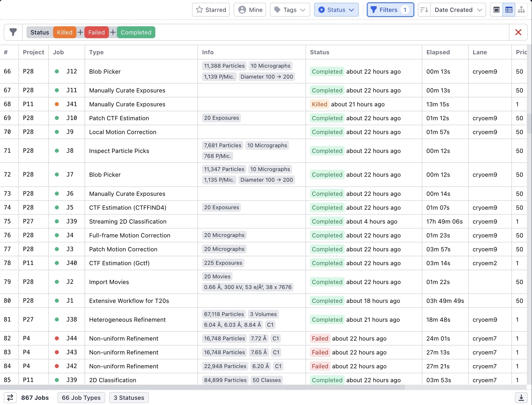
Task: Click the '0.66 Å, 300 kV' movie parameters tag
Action: 248,287
